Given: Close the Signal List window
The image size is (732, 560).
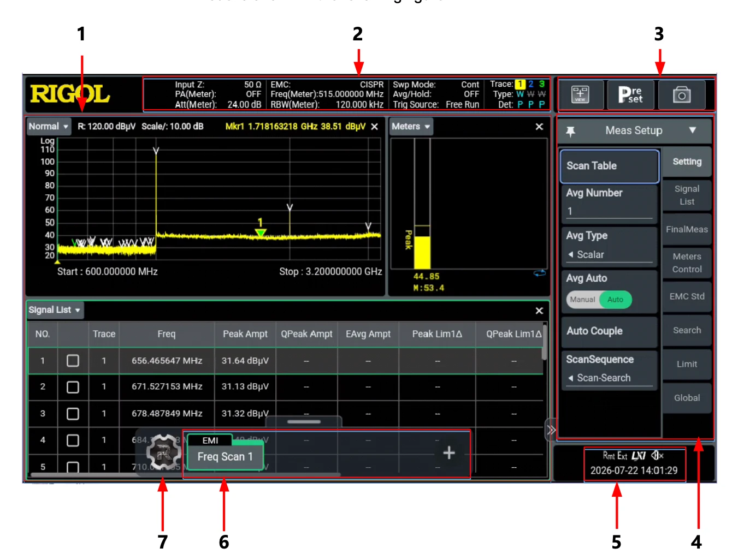Looking at the screenshot, I should coord(539,311).
